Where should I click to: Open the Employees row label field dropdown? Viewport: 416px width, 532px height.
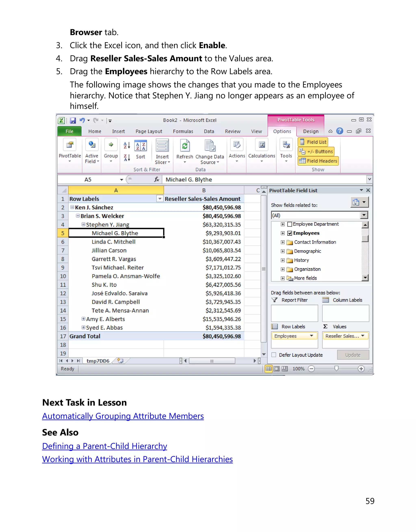(311, 336)
